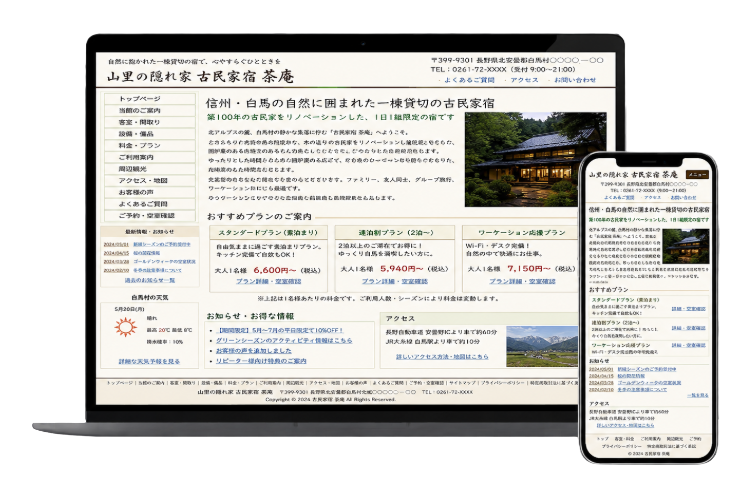
Task: Tap the 2024/04/15 news link on phone
Action: [x=631, y=376]
